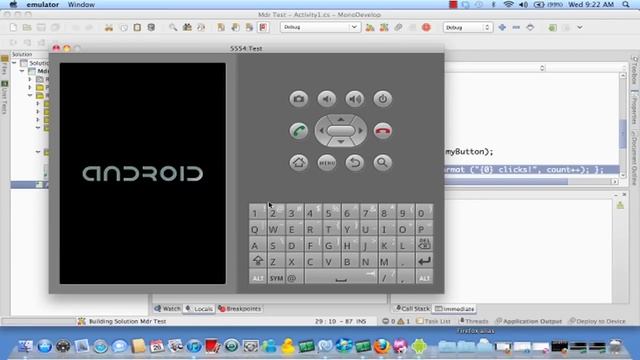Screen dimensions: 640x360
Task: Click the toolbar overflow chevron
Action: click(580, 27)
